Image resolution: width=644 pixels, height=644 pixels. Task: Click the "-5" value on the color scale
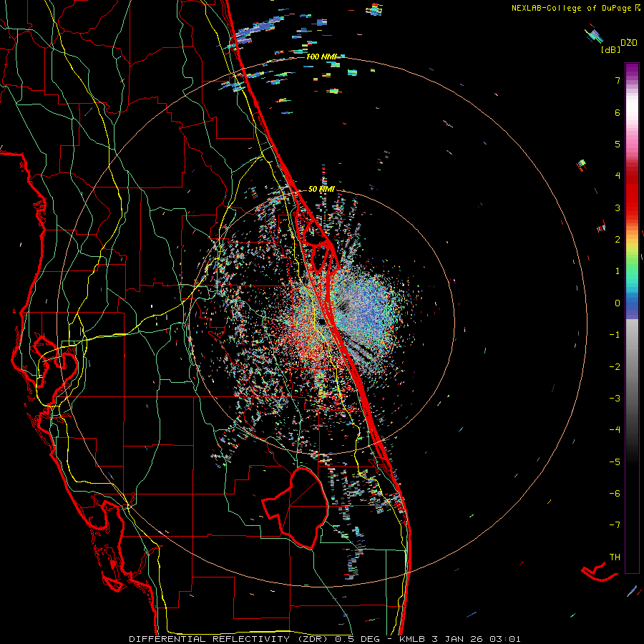click(x=615, y=462)
